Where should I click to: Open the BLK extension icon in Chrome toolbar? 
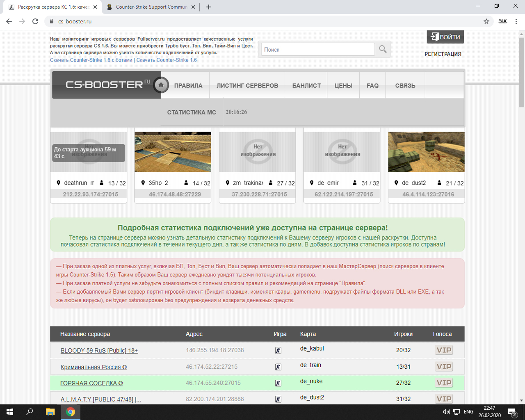[x=503, y=21]
